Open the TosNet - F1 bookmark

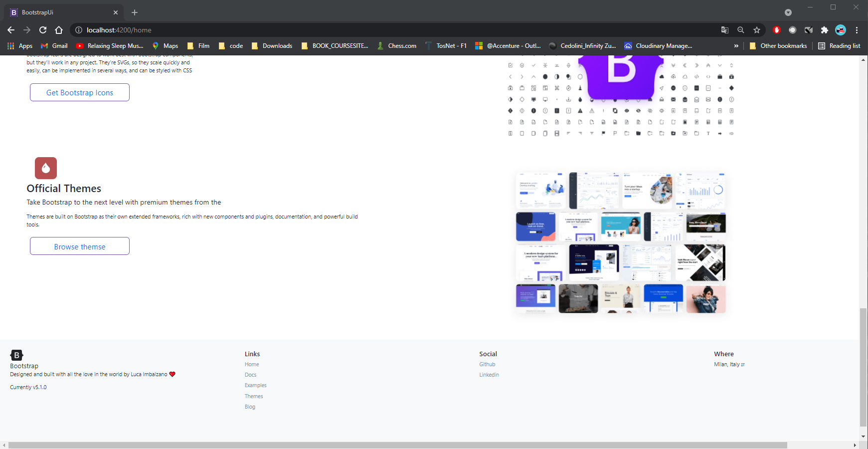pos(446,46)
